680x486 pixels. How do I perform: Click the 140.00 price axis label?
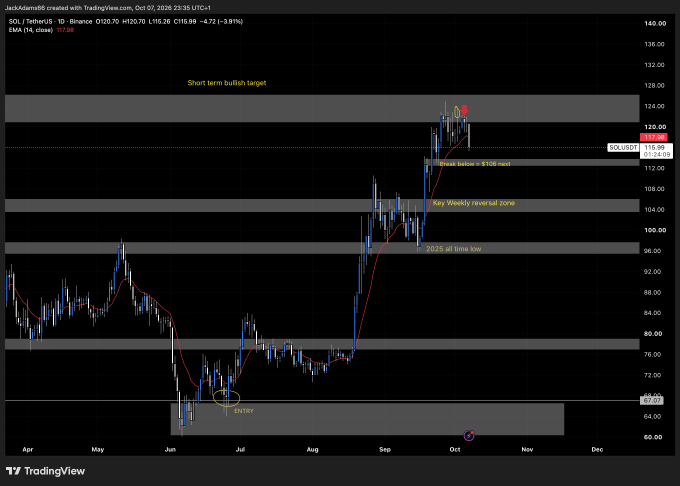click(654, 23)
